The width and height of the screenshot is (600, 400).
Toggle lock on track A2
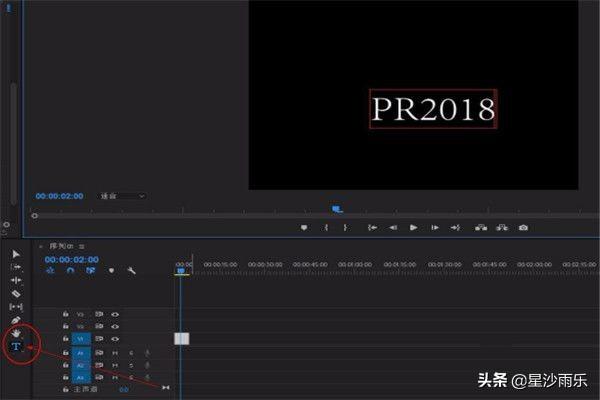66,365
